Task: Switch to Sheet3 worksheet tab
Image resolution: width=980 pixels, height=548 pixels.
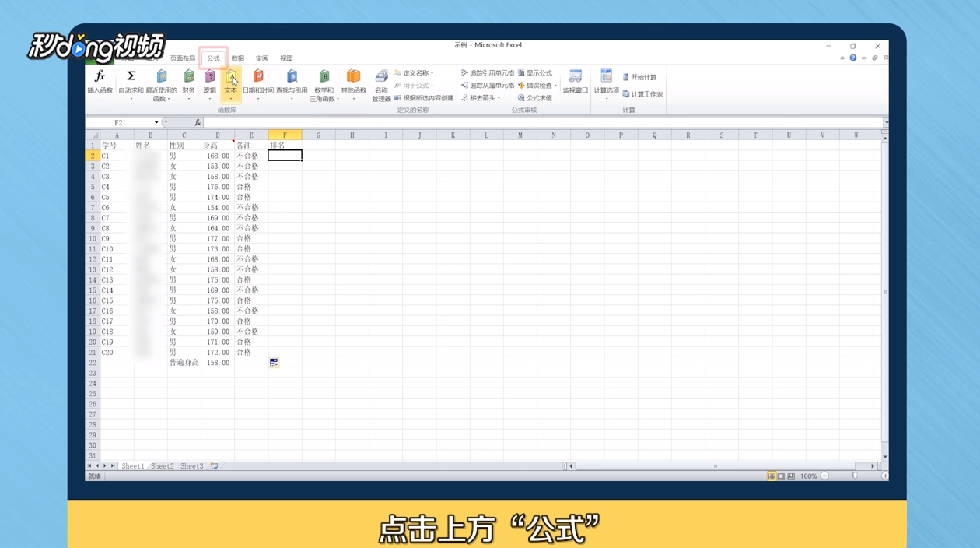Action: [191, 466]
